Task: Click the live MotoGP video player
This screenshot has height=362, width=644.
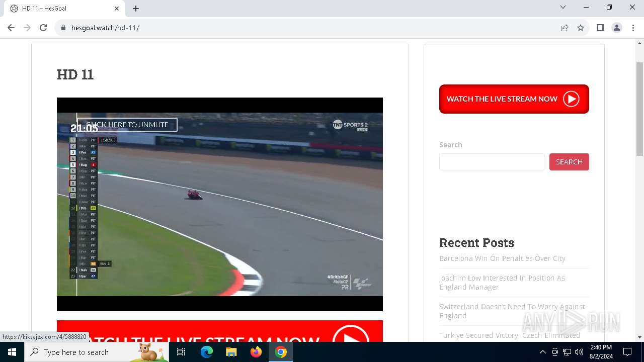Action: [x=220, y=204]
